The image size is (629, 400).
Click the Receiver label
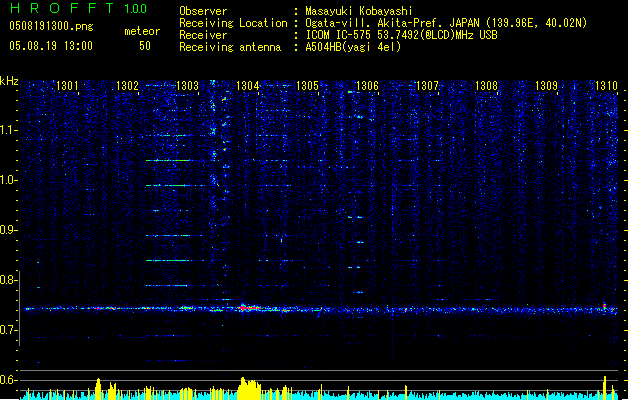point(203,35)
